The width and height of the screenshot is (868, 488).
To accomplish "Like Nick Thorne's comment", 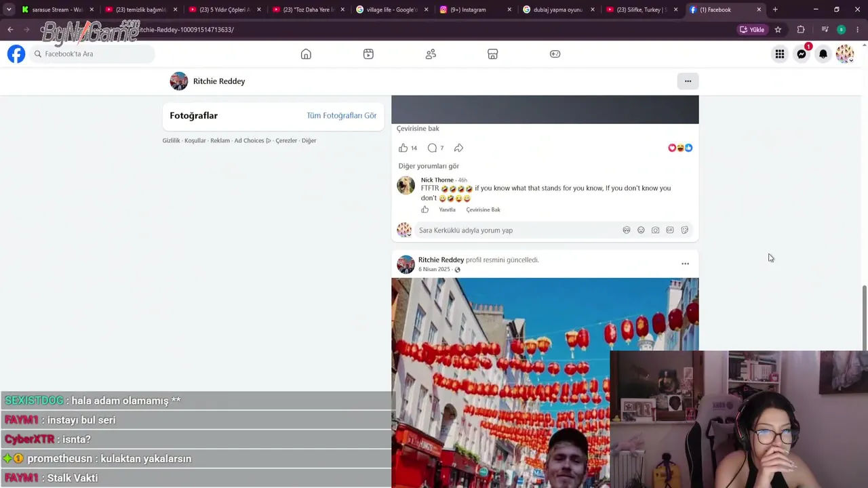I will coord(425,209).
